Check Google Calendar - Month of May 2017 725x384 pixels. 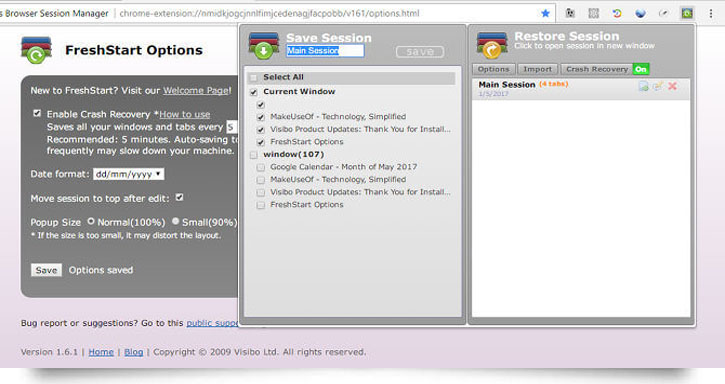261,167
